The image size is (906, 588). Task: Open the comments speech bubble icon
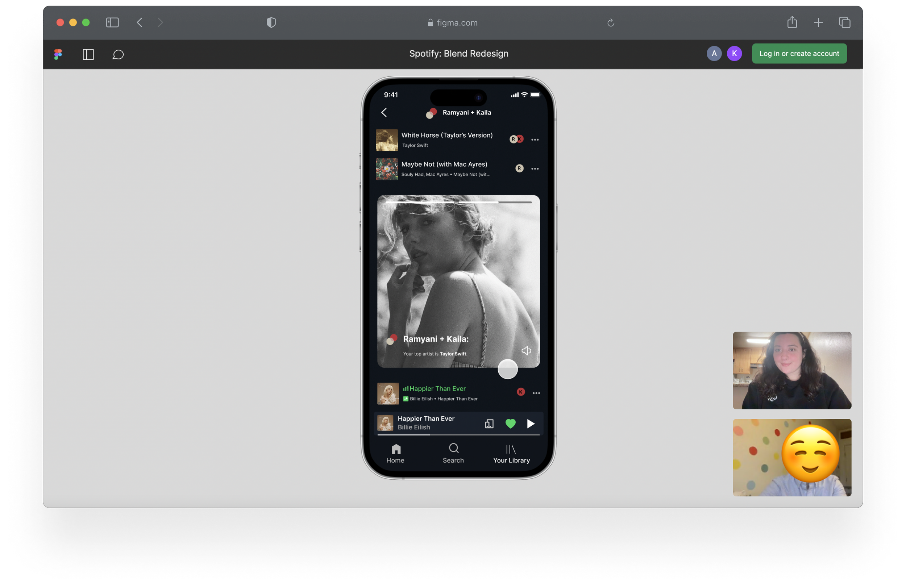(118, 54)
